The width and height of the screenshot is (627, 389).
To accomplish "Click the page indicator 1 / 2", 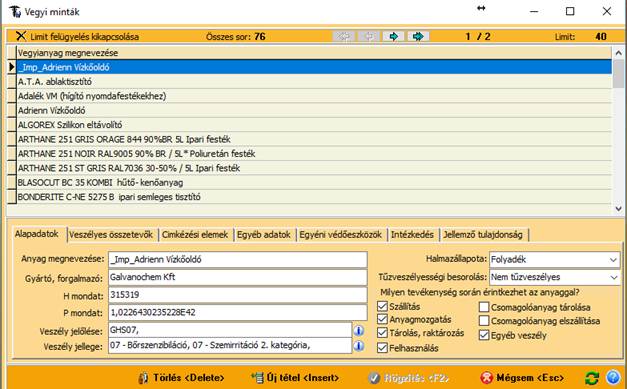I will click(x=478, y=36).
